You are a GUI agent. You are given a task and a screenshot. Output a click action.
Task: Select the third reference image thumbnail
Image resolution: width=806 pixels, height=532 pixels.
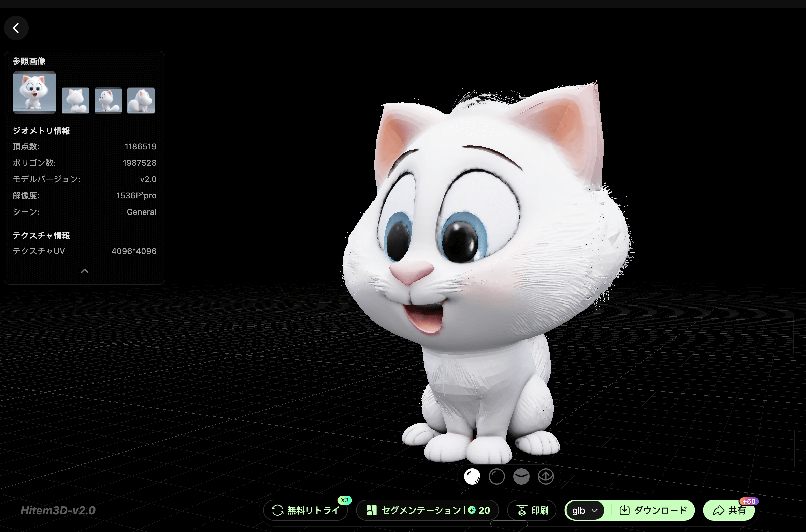click(x=108, y=100)
